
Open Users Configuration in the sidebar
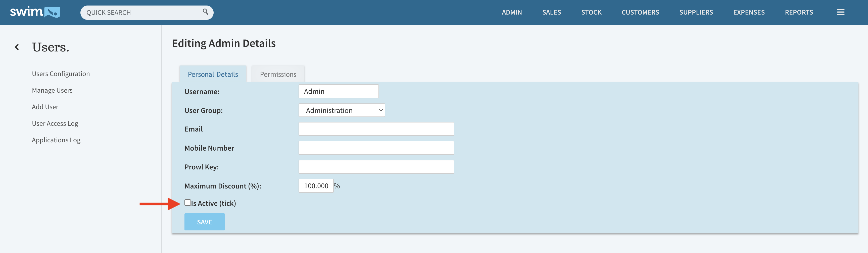coord(61,74)
